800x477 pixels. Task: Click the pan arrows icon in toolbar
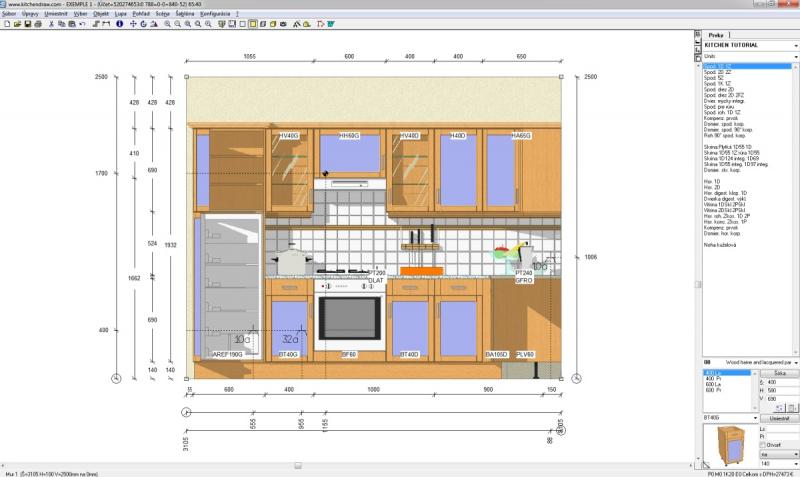[132, 23]
